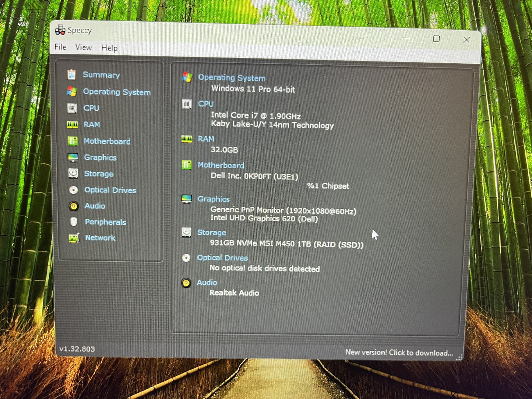Maximize the Speccy window
The height and width of the screenshot is (399, 532).
pos(436,39)
